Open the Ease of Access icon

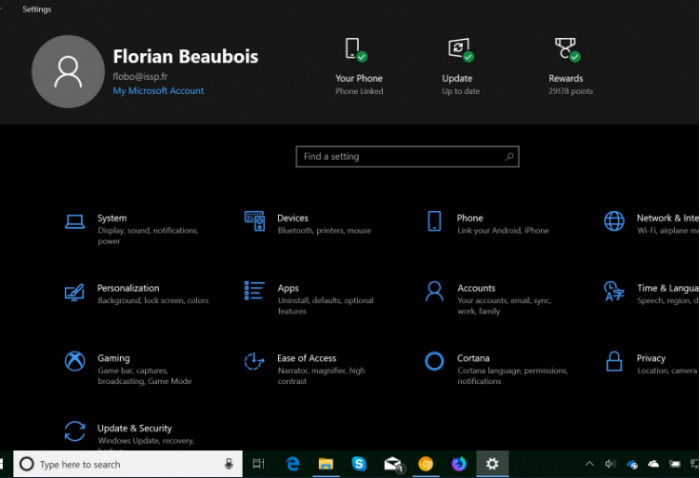tap(254, 362)
